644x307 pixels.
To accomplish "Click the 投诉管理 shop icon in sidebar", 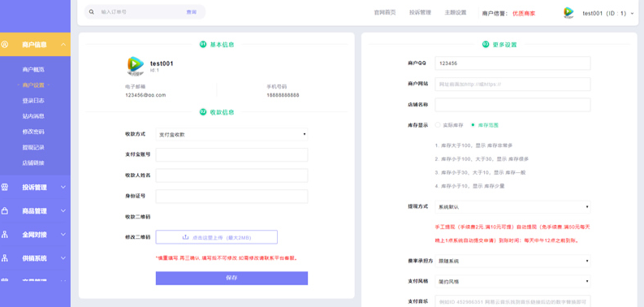I will click(x=5, y=187).
